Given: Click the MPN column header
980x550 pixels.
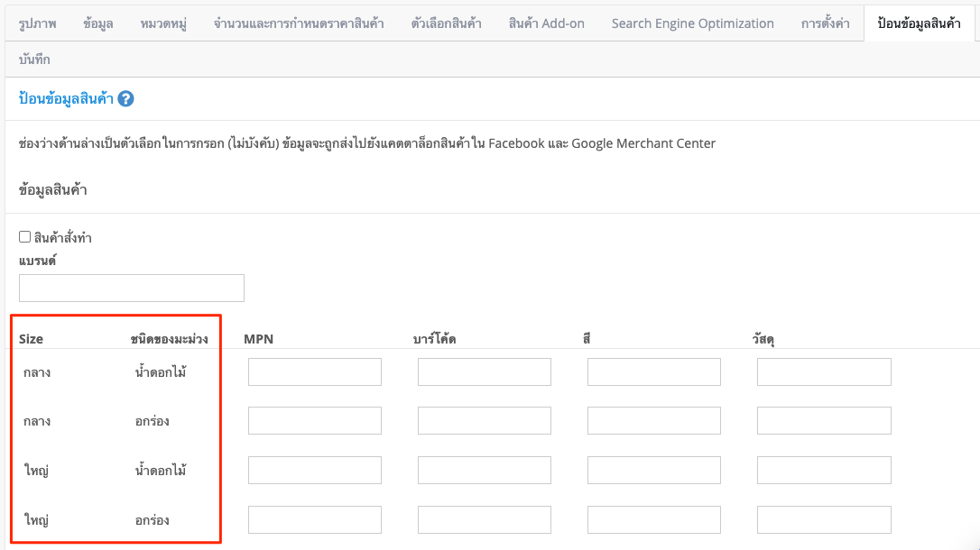Looking at the screenshot, I should (x=258, y=339).
